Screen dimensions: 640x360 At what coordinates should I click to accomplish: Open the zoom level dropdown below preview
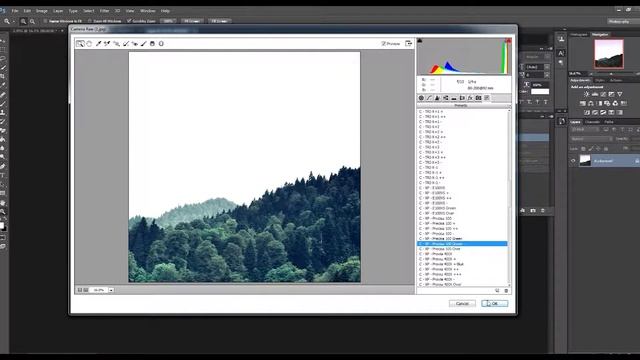pyautogui.click(x=111, y=290)
